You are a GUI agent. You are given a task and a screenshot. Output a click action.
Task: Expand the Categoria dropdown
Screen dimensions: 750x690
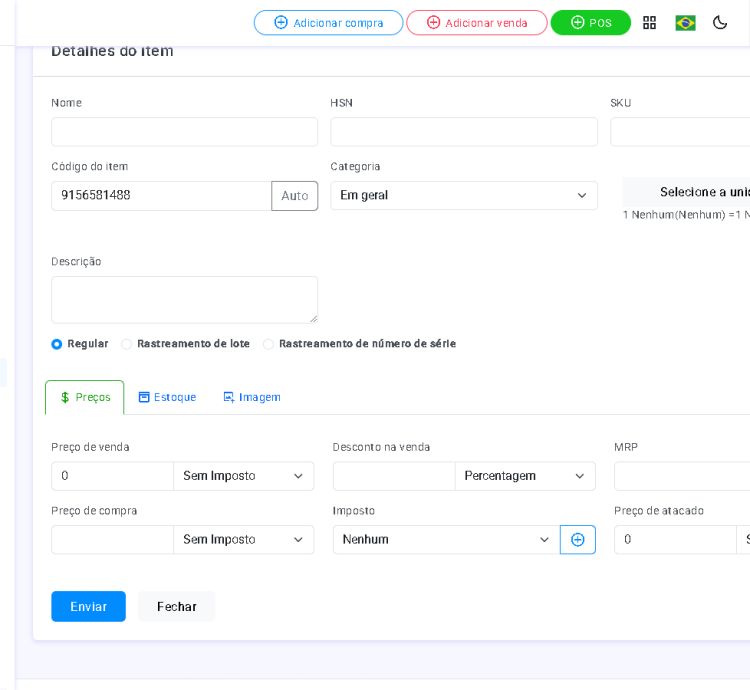[x=464, y=196]
